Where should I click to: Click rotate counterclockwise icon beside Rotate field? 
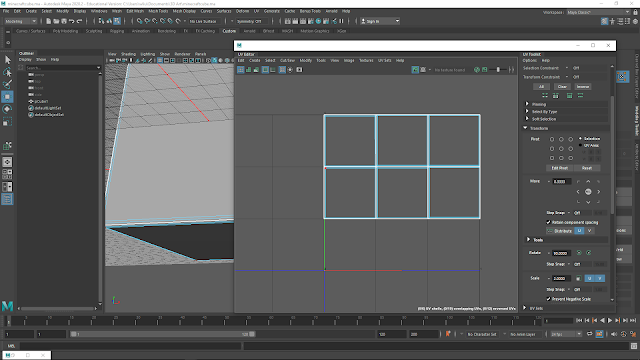coord(579,253)
